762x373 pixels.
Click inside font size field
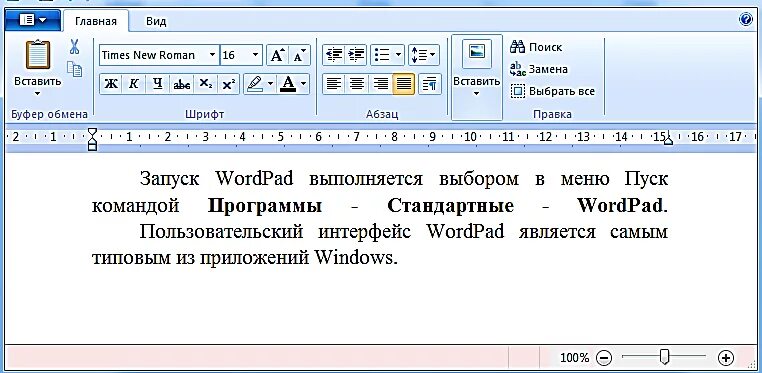point(235,55)
